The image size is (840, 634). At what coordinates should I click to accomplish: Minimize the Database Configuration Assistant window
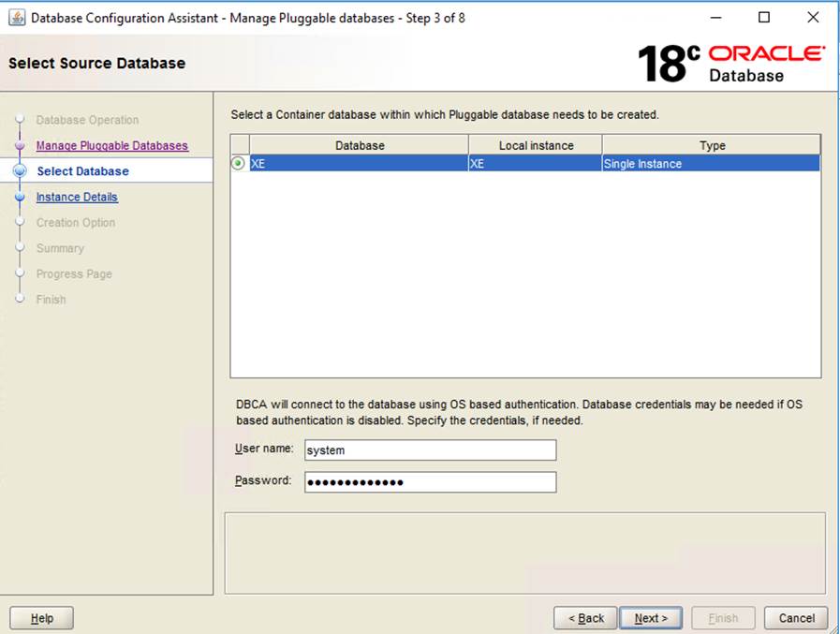click(x=715, y=18)
